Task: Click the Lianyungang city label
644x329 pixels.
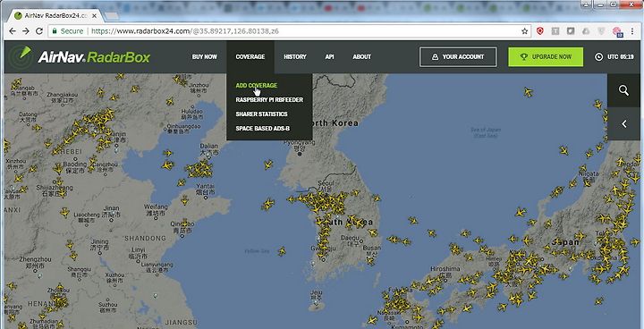Action: [x=157, y=267]
